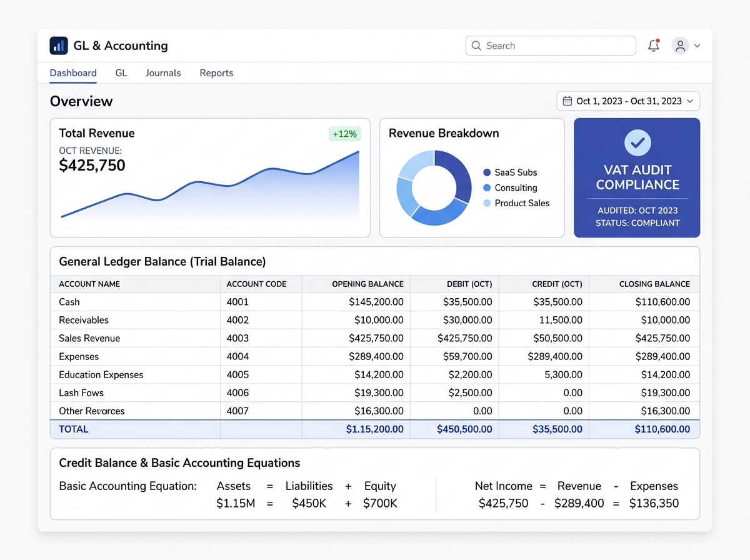Click account code 4001
The width and height of the screenshot is (750, 560).
[x=237, y=302]
